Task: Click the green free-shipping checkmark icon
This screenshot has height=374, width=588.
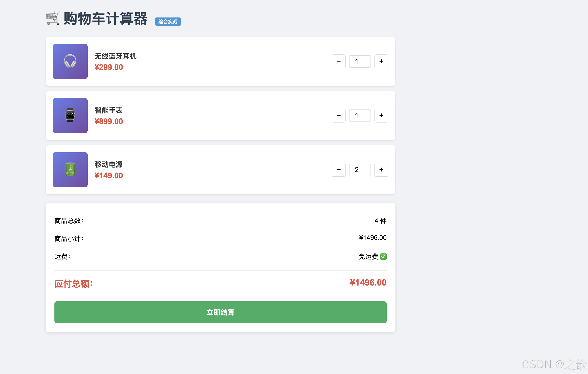Action: click(383, 256)
